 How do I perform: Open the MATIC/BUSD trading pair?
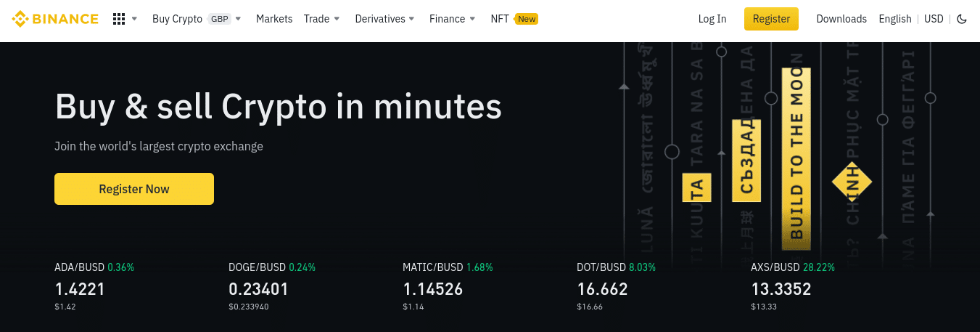coord(433,267)
